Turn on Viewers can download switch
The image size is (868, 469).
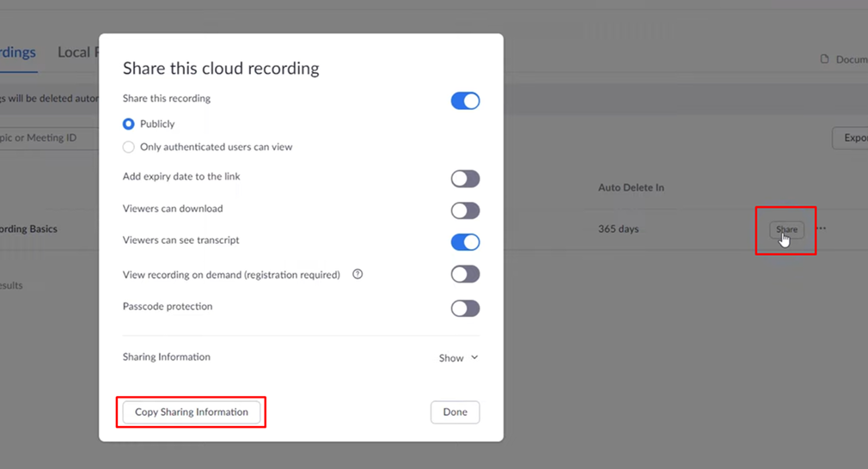(x=465, y=210)
